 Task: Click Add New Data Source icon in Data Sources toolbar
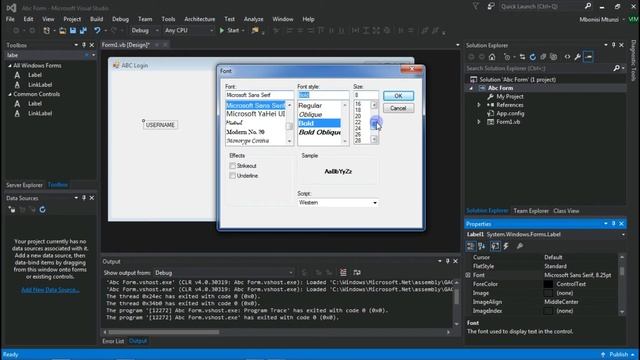pyautogui.click(x=12, y=210)
